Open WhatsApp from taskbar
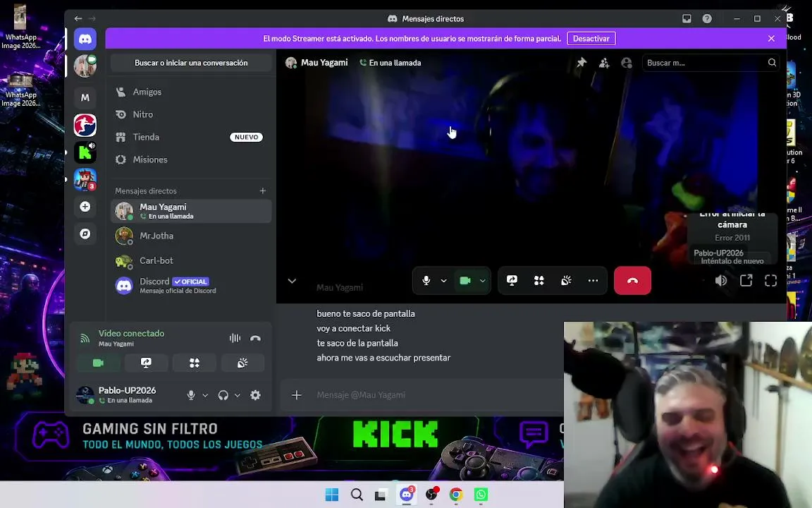812x508 pixels. click(481, 495)
